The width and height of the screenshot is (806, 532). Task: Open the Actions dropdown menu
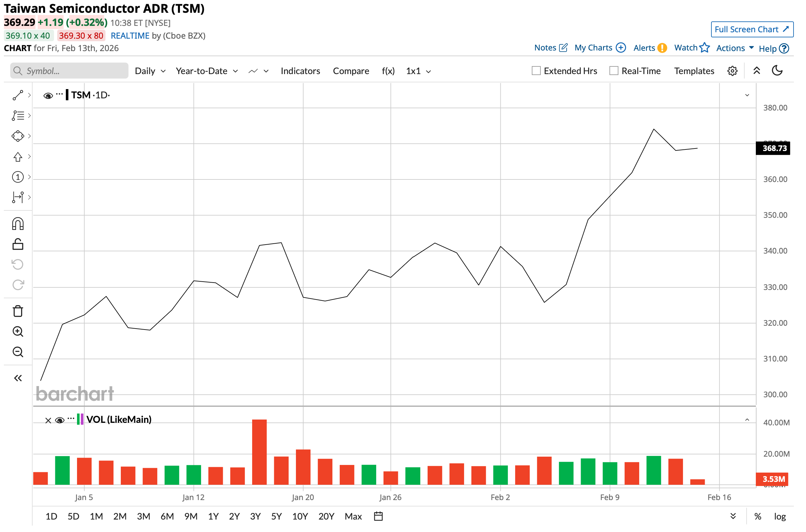734,48
